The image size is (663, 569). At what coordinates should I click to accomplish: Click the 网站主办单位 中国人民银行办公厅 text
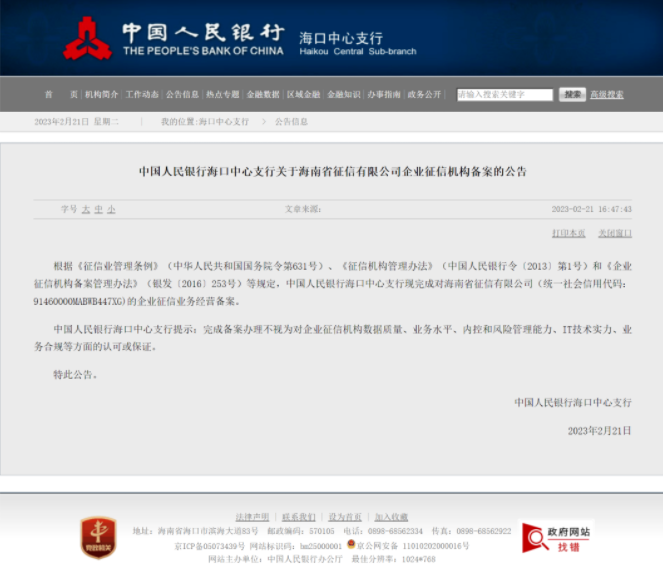[275, 559]
